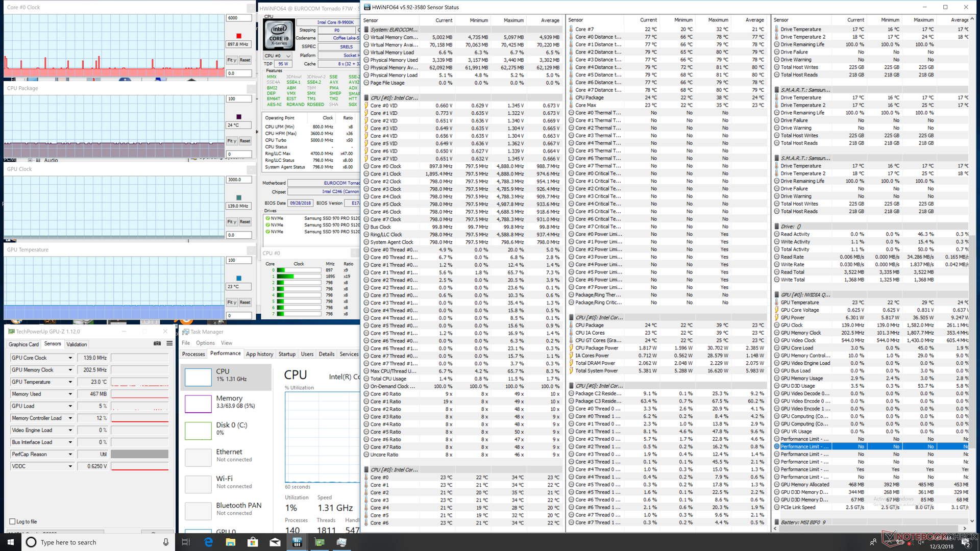Click the Intel Core i9 logo in HWiNFO
This screenshot has width=980, height=551.
pos(279,35)
